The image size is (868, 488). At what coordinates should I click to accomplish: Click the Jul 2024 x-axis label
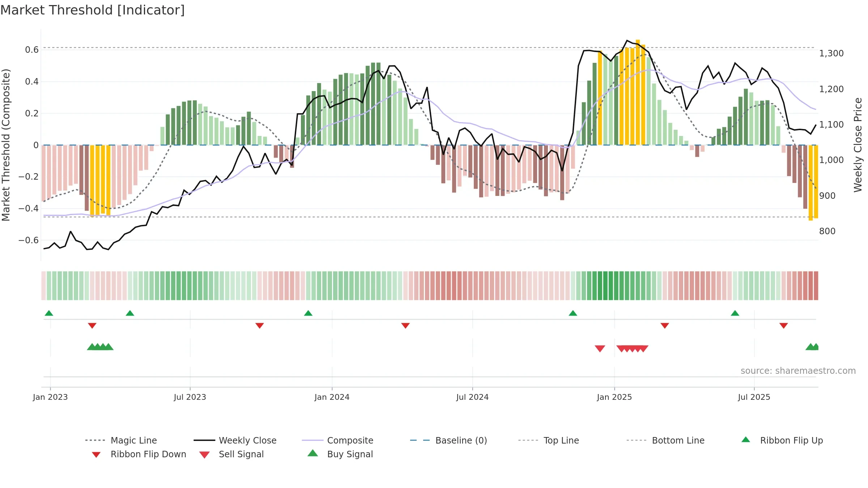472,397
